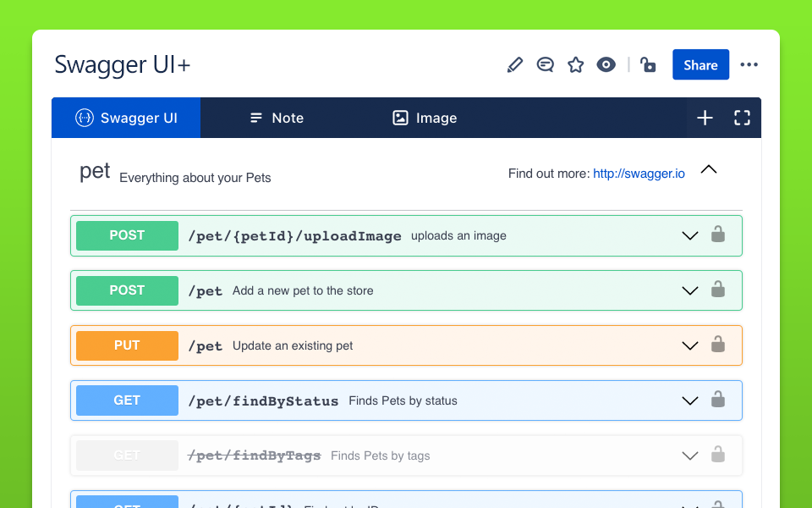Collapse the pet section with the chevron
The width and height of the screenshot is (812, 508).
click(x=709, y=168)
